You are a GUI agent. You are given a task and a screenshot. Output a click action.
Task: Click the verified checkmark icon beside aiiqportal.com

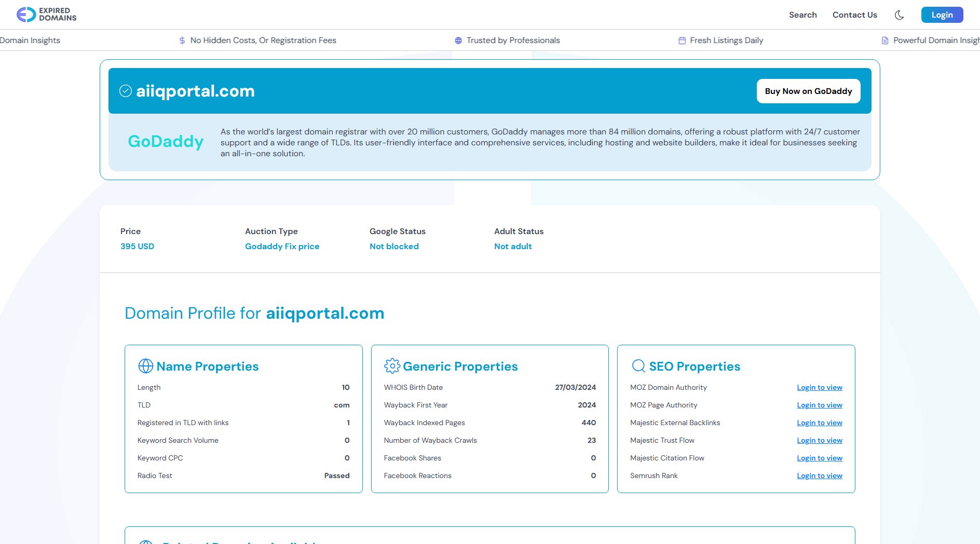tap(126, 91)
